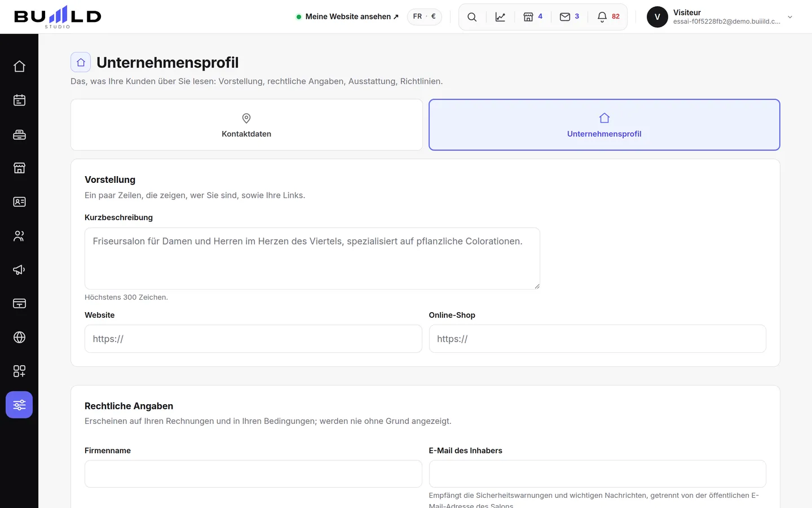The height and width of the screenshot is (508, 812).
Task: Open the FR · € language and currency selector
Action: click(425, 16)
